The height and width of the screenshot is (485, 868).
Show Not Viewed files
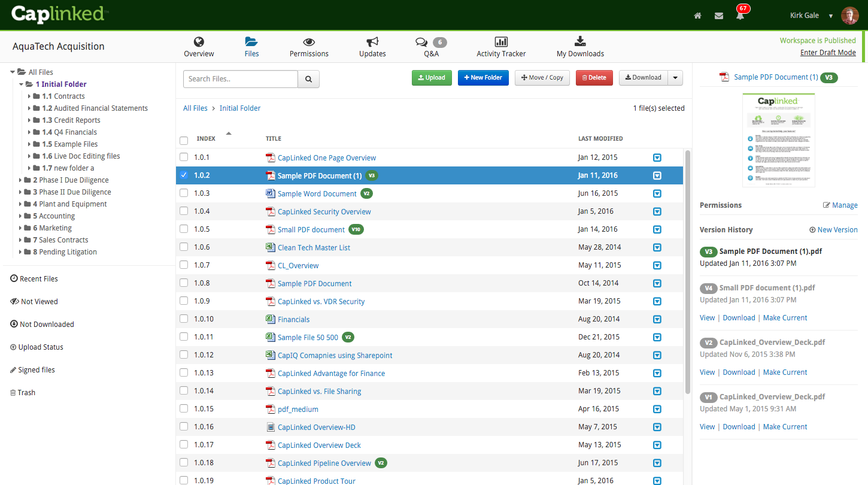(34, 302)
